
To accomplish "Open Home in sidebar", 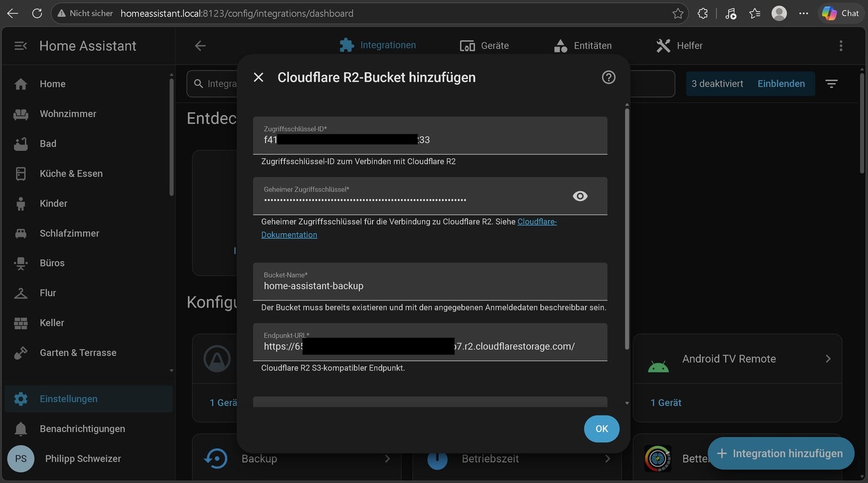I will [88, 84].
